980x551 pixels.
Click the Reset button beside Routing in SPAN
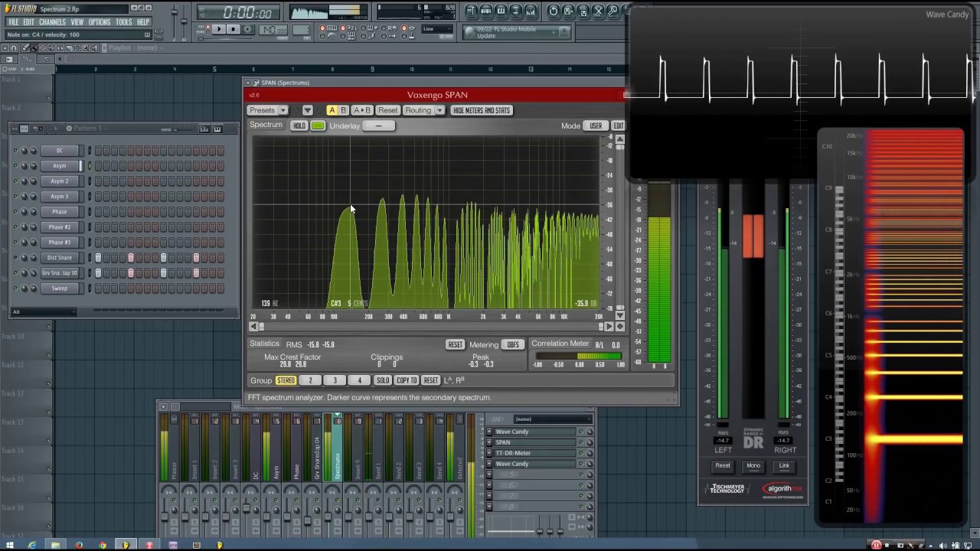pos(388,110)
